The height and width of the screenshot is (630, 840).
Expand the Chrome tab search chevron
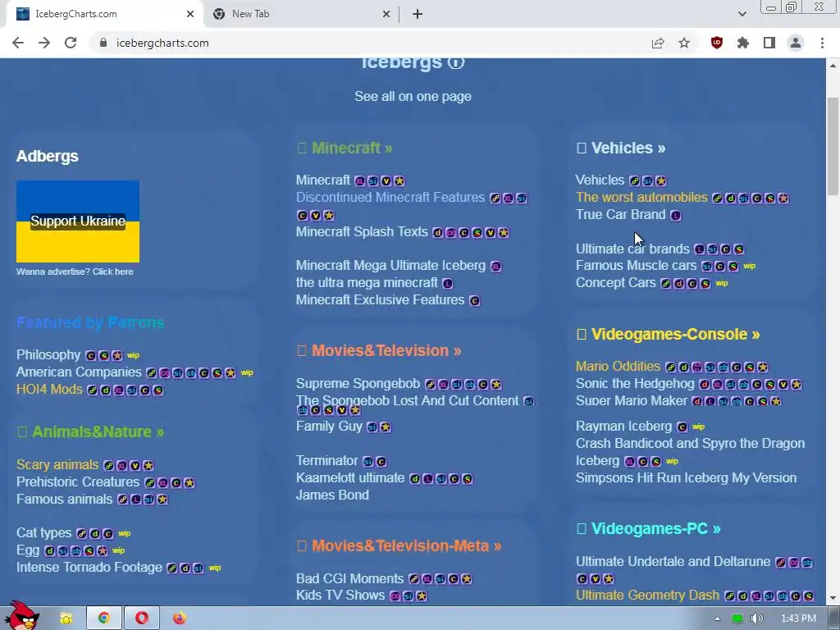tap(742, 14)
